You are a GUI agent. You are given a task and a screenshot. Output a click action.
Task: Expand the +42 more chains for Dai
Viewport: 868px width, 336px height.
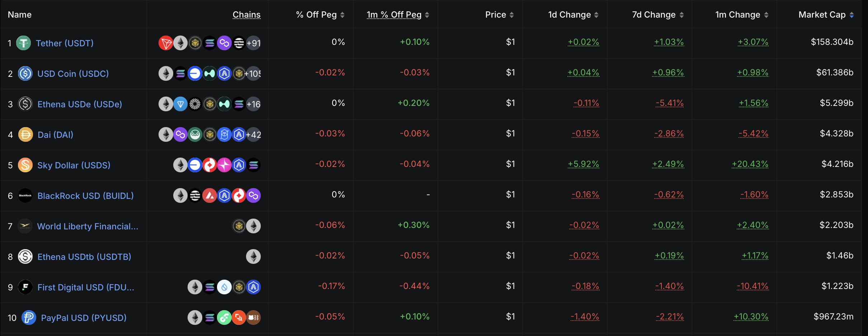tap(254, 135)
